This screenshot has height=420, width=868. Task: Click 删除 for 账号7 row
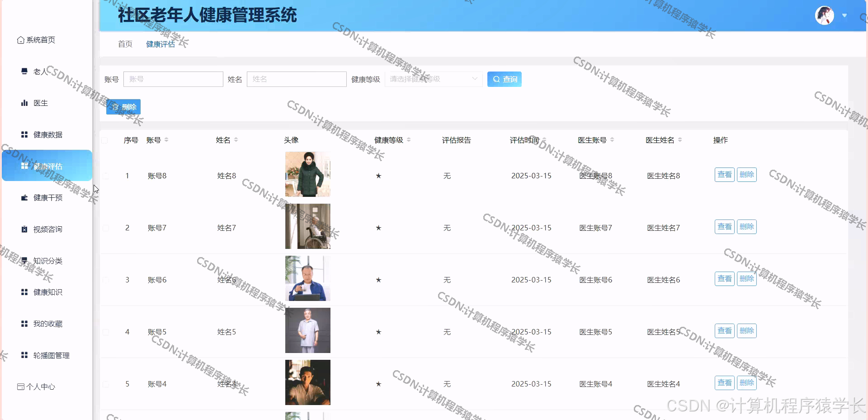pyautogui.click(x=747, y=227)
